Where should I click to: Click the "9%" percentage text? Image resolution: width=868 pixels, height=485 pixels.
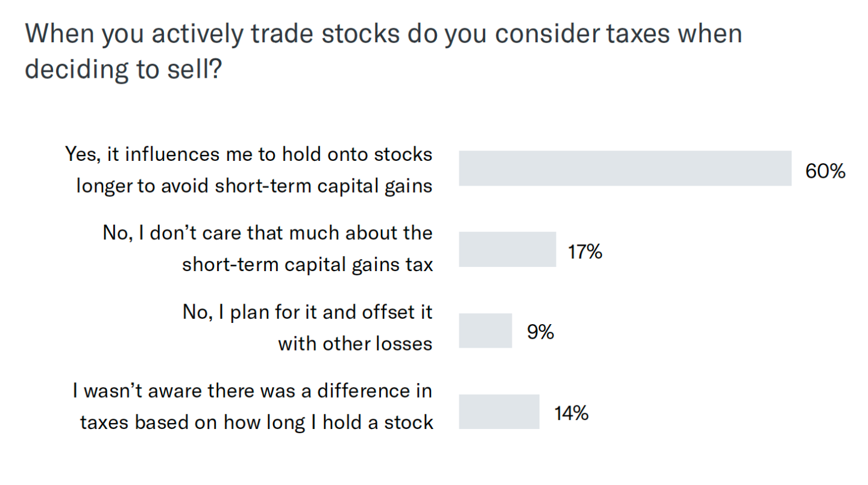(x=540, y=333)
